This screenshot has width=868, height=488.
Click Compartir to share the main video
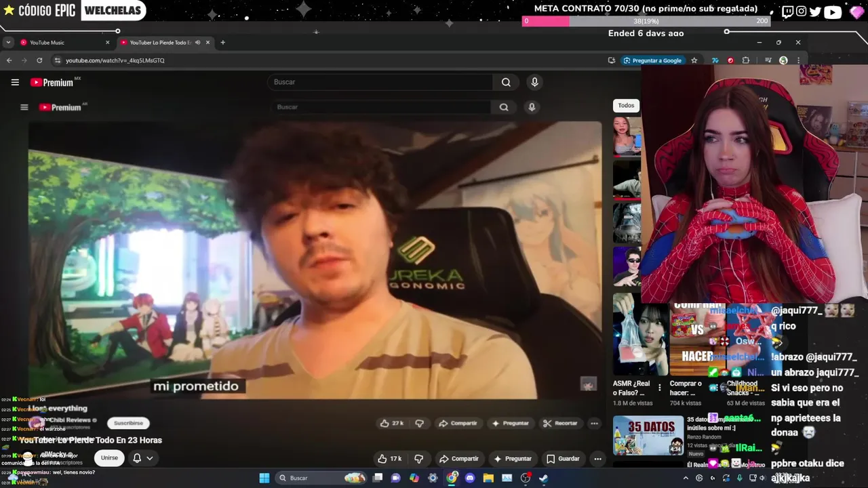coord(458,459)
